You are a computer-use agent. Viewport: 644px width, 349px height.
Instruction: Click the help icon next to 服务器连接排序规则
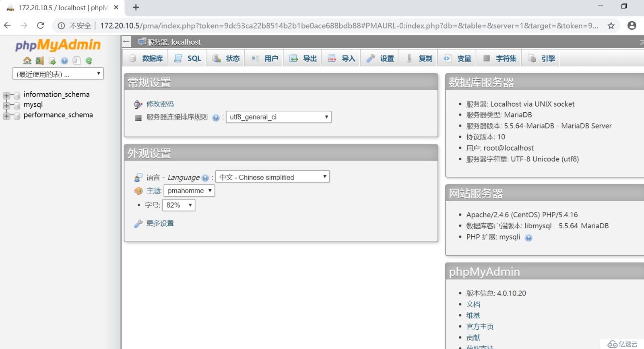point(216,118)
